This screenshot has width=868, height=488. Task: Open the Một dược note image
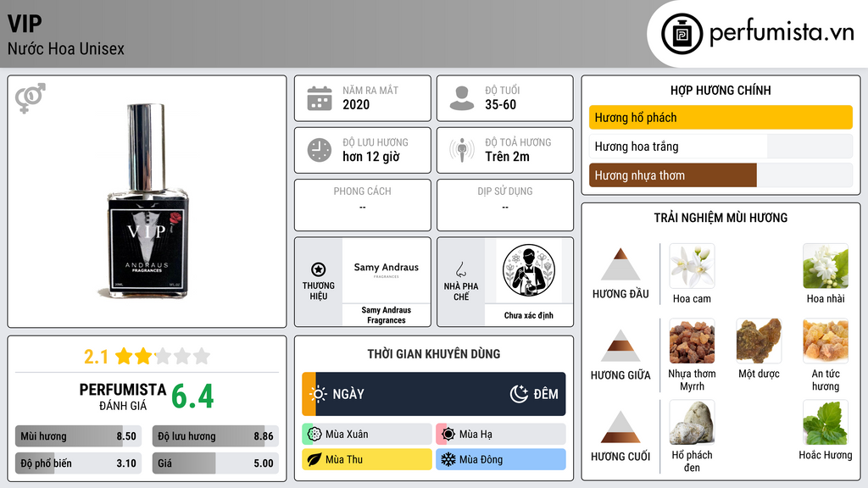pos(759,341)
